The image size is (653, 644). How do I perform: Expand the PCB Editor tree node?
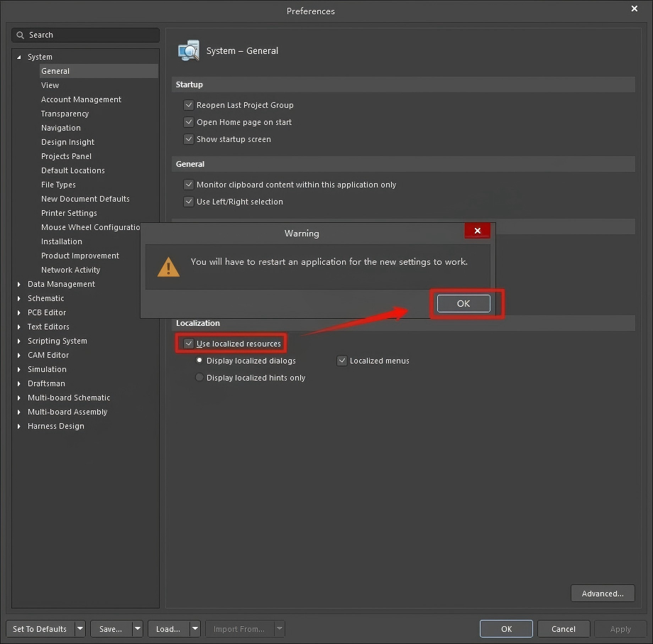[x=18, y=312]
